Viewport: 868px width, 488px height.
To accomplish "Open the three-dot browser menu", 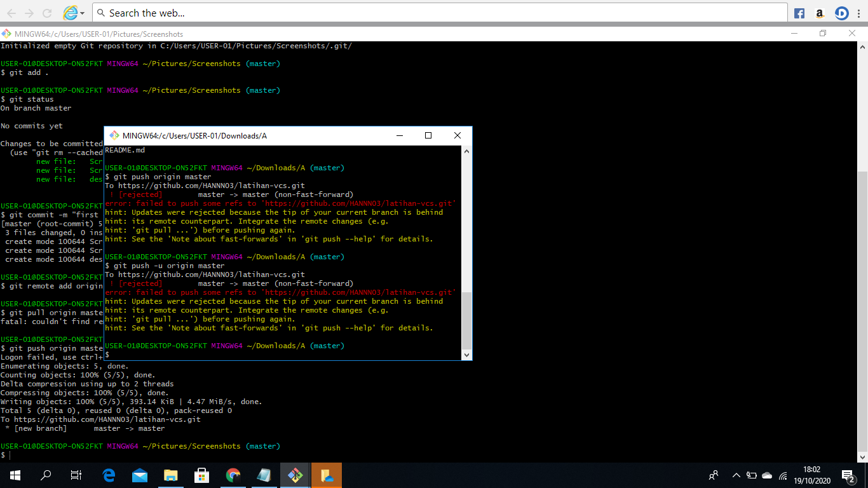I will point(858,13).
